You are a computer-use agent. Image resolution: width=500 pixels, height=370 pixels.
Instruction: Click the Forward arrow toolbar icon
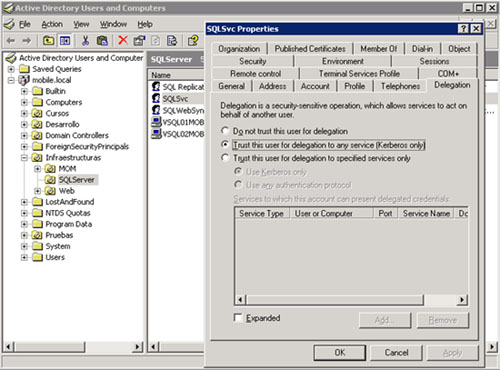point(26,41)
